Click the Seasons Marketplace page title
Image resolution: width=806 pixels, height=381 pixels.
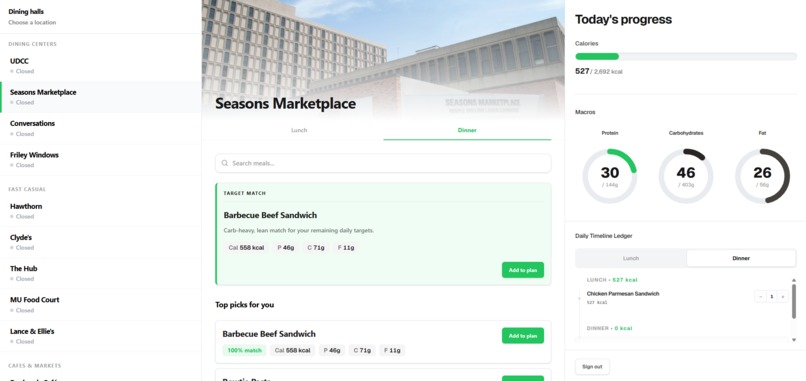coord(285,103)
